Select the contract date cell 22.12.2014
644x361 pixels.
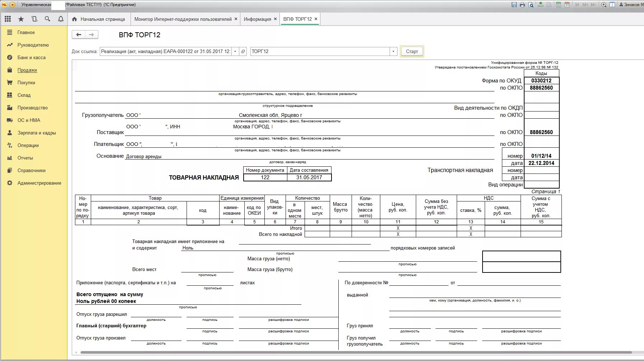point(541,163)
